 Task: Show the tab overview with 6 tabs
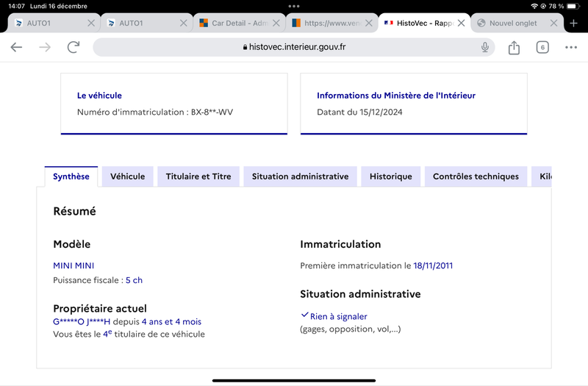tap(542, 47)
